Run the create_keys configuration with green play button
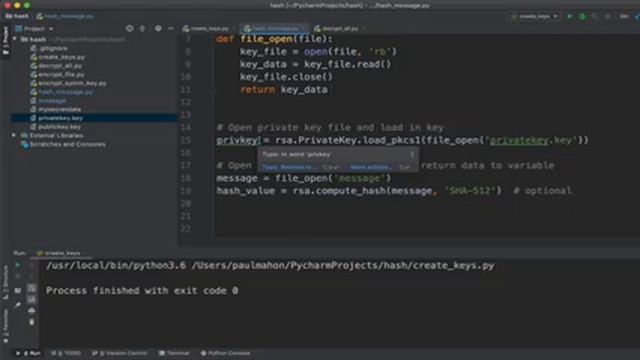This screenshot has width=640, height=360. 569,16
